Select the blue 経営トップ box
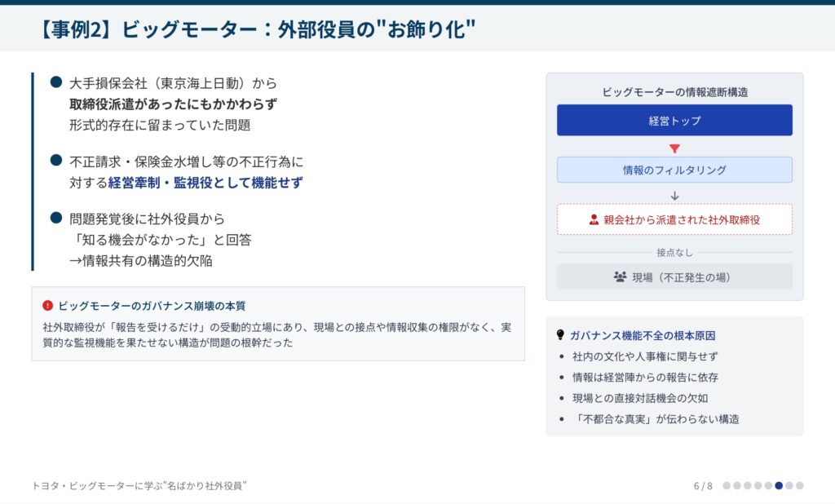The image size is (835, 504). tap(674, 121)
